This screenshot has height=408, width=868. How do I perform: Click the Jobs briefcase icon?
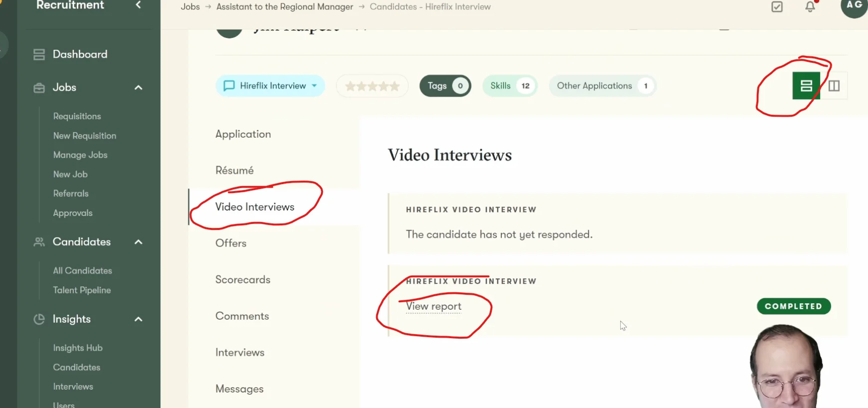tap(39, 88)
